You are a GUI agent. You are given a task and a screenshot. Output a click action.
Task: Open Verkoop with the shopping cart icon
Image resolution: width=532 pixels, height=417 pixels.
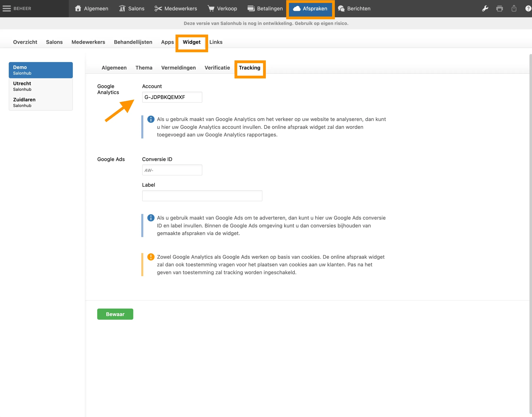point(222,9)
